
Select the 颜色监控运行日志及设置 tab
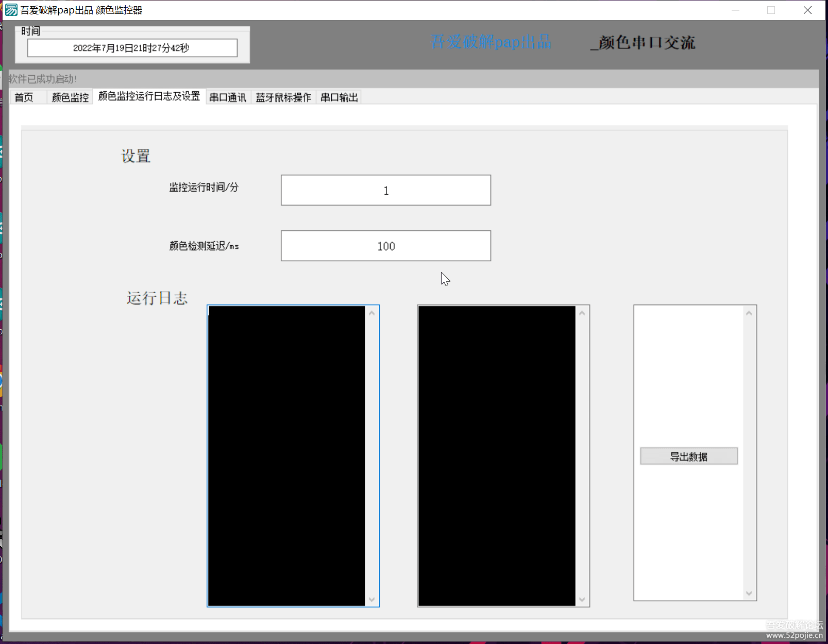tap(149, 96)
